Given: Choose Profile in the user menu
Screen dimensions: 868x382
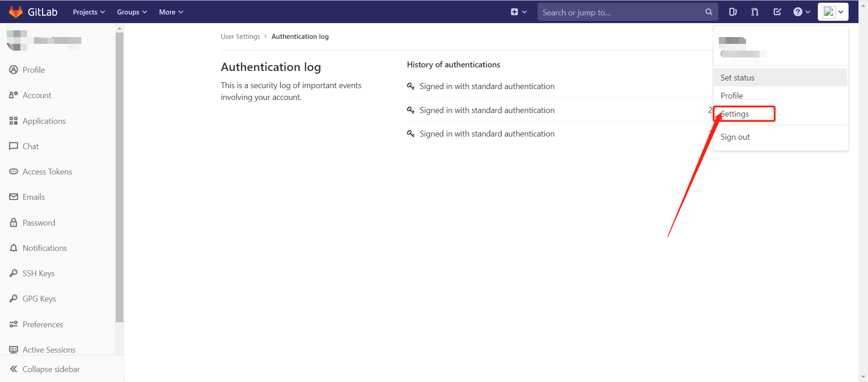Looking at the screenshot, I should 780,95.
